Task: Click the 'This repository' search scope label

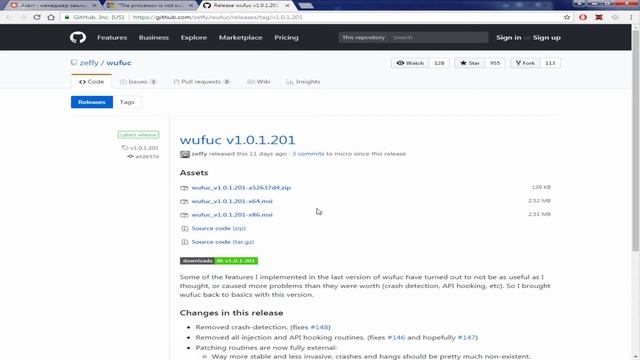Action: point(363,38)
